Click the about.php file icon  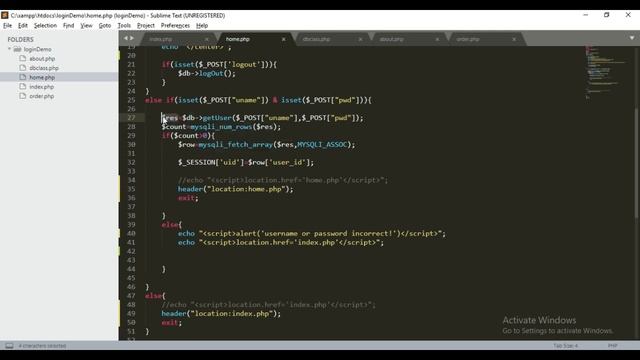point(23,58)
